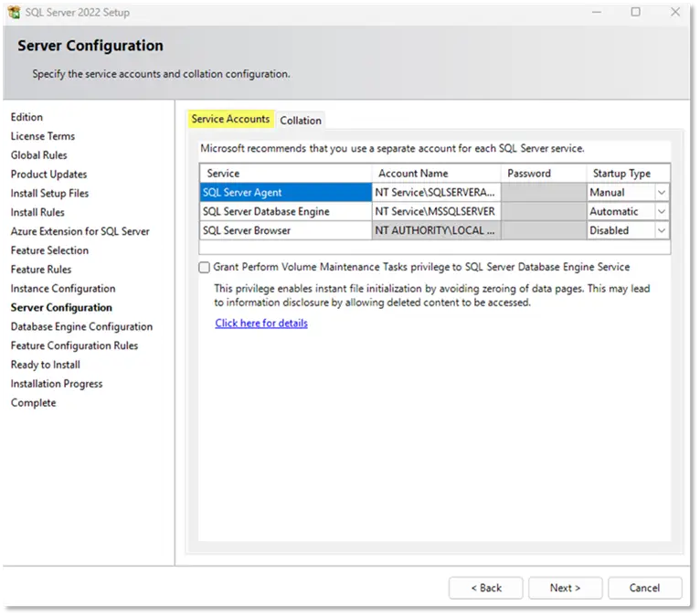Select the Feature Selection step
The image size is (700, 616).
click(49, 250)
